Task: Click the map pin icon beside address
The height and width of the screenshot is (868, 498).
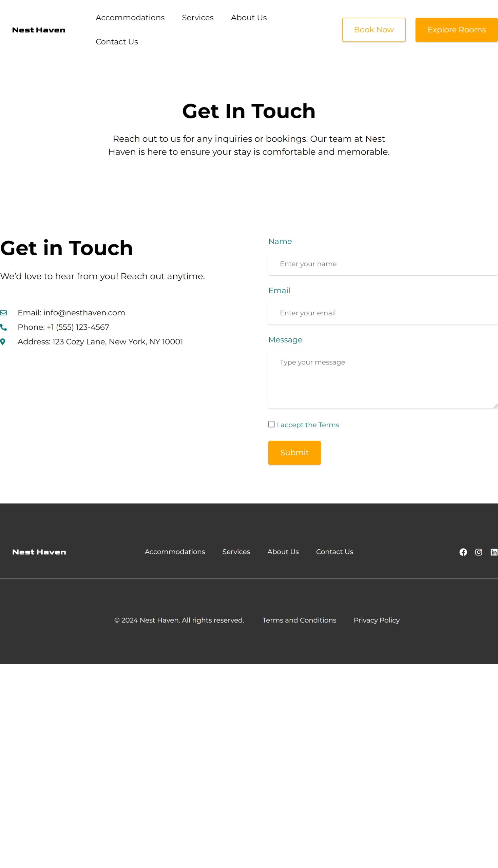Action: point(3,342)
